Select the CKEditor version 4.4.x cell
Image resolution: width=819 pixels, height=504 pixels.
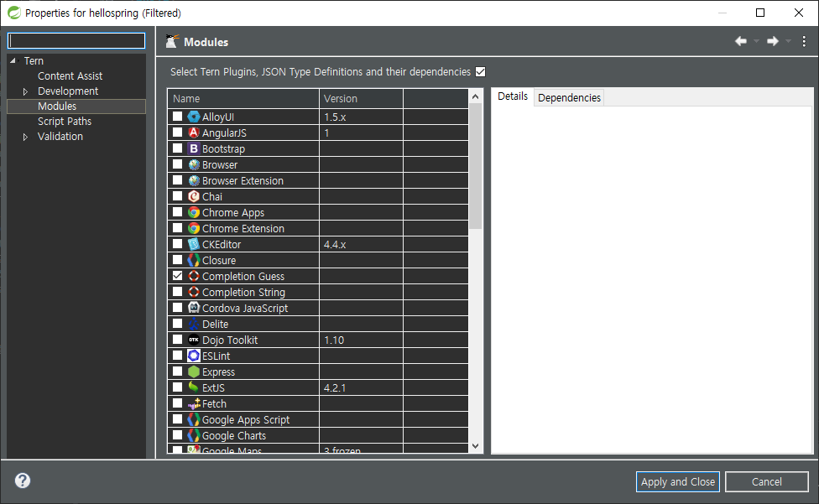[x=361, y=245]
